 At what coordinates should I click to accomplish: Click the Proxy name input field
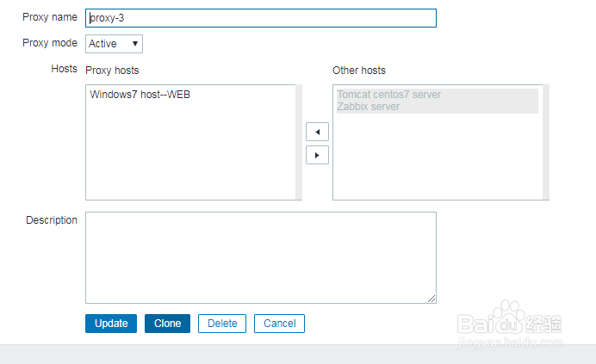[x=261, y=18]
